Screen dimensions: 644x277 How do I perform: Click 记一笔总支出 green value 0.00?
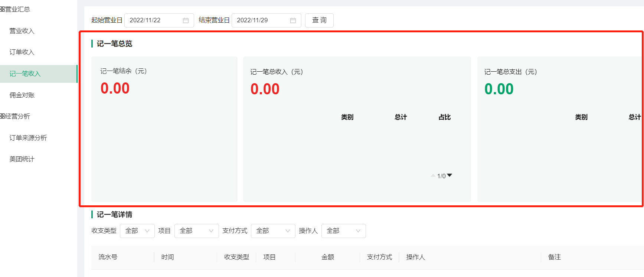point(499,89)
